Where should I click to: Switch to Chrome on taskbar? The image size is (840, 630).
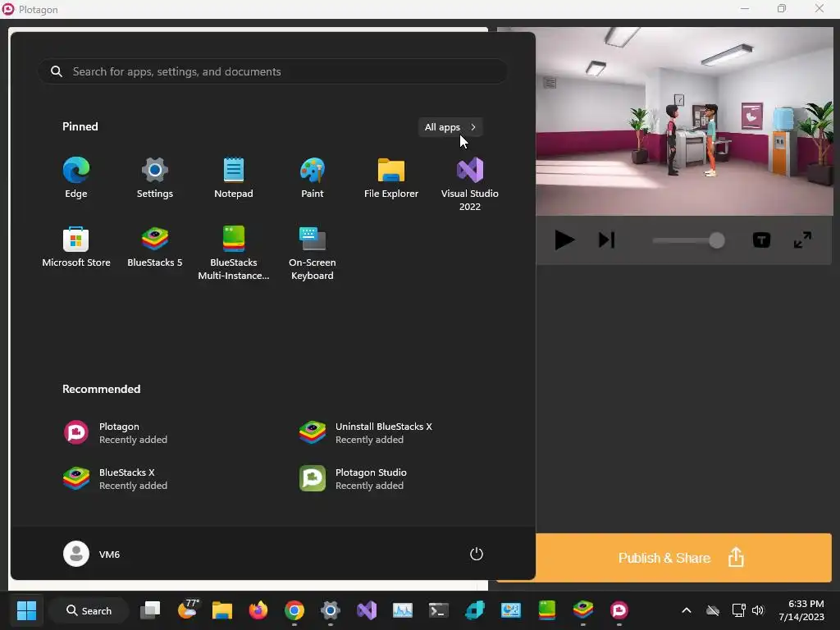click(294, 610)
